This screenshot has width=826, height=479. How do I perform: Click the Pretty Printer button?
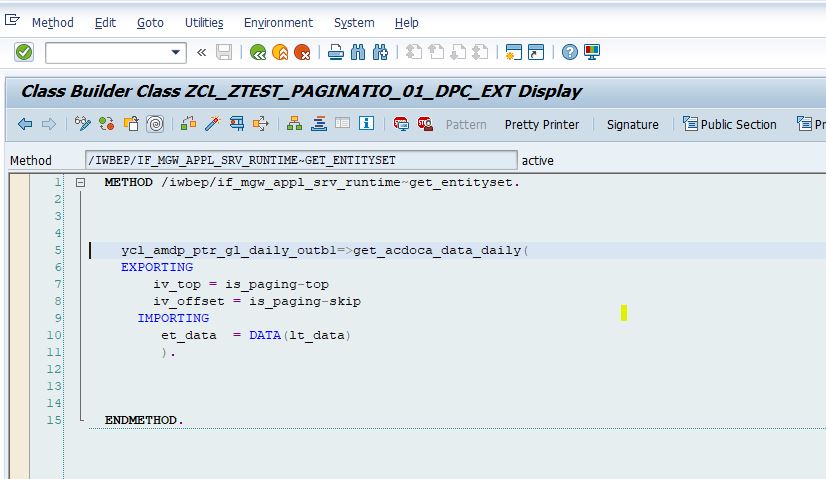point(542,125)
